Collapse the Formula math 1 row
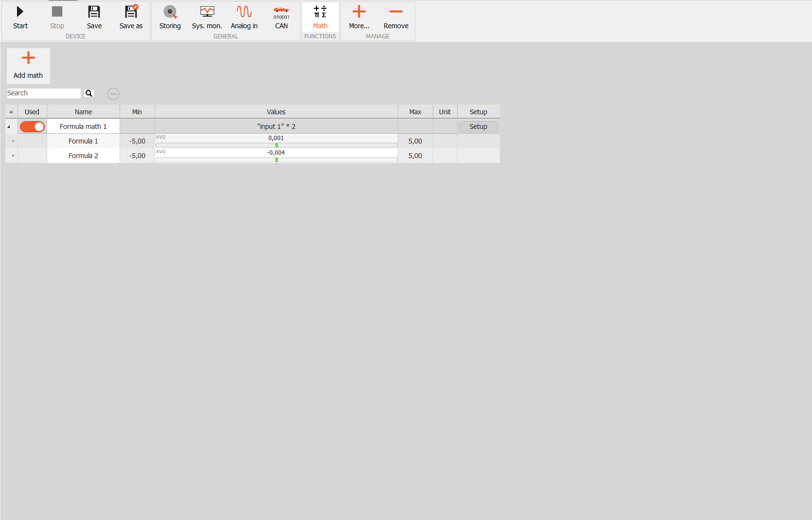812x520 pixels. [9, 126]
